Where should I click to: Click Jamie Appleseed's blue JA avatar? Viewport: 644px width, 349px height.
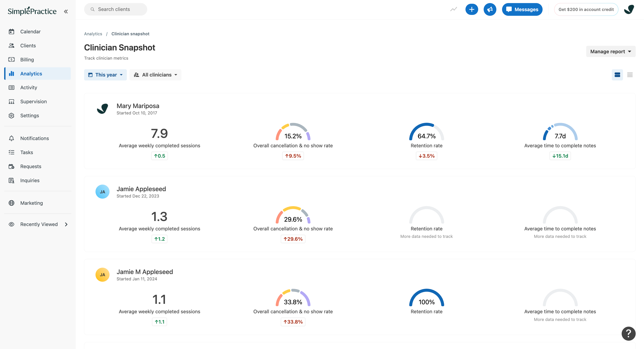click(103, 192)
